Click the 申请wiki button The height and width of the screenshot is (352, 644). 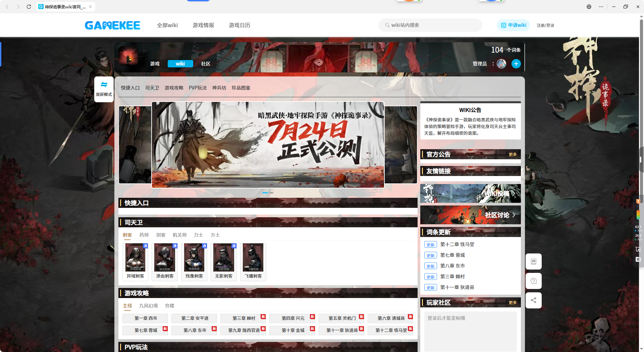pyautogui.click(x=514, y=25)
